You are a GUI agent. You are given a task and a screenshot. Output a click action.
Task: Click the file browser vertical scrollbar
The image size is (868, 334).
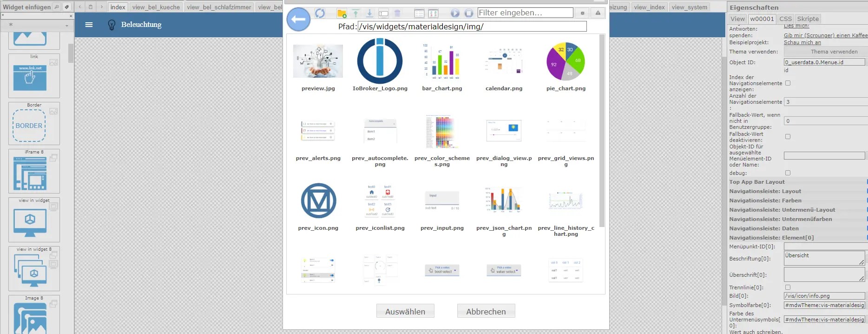[602, 130]
